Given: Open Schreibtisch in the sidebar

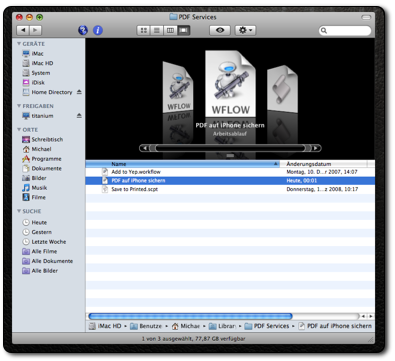Looking at the screenshot, I should (42, 139).
